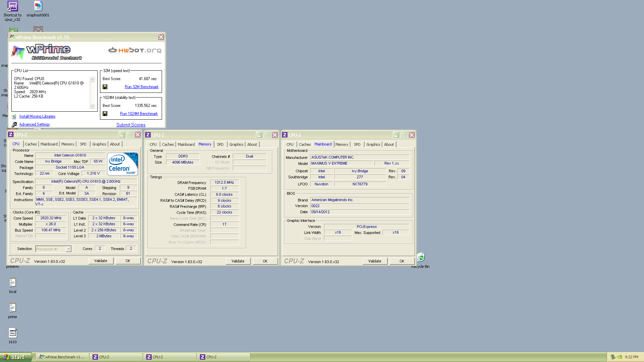Click the NVIDIA tray icon
644x362 pixels.
(619, 357)
